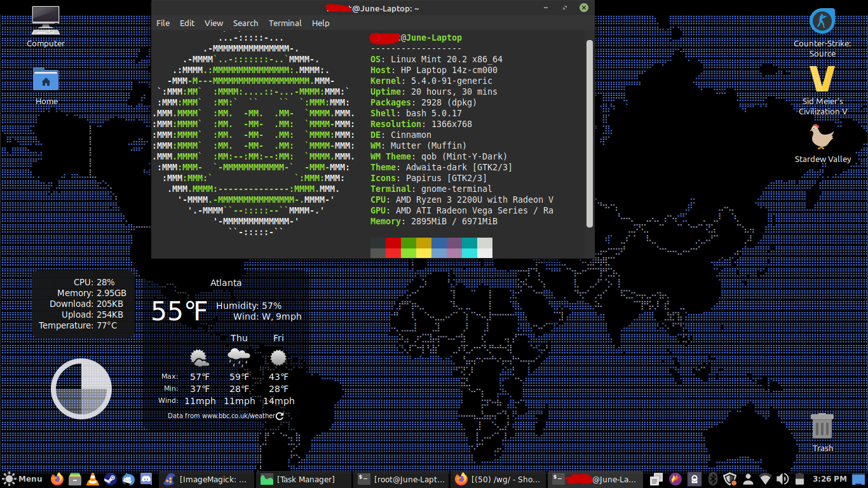Launch Firefox from the panel launcher
This screenshot has width=868, height=488.
coord(57,479)
